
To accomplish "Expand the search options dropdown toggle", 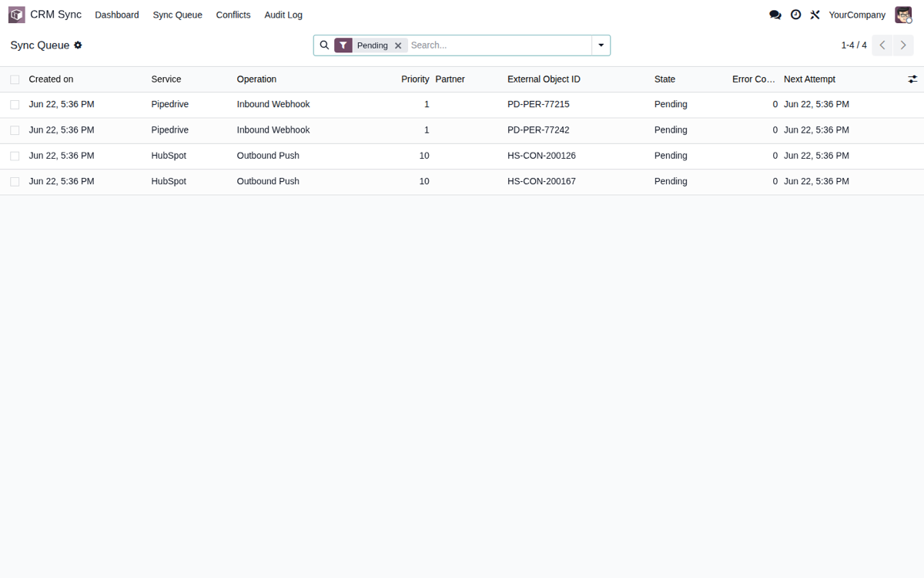I will pyautogui.click(x=601, y=45).
